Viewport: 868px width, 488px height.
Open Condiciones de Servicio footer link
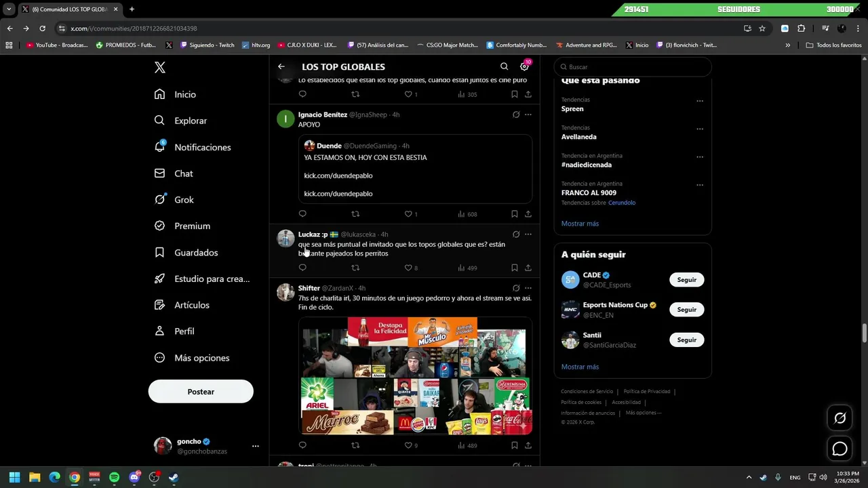(x=587, y=391)
